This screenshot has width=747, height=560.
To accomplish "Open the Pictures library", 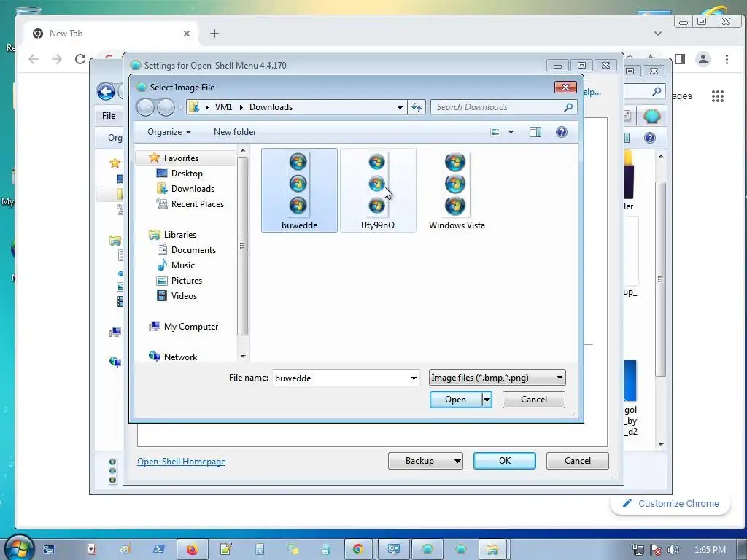I will pyautogui.click(x=186, y=281).
